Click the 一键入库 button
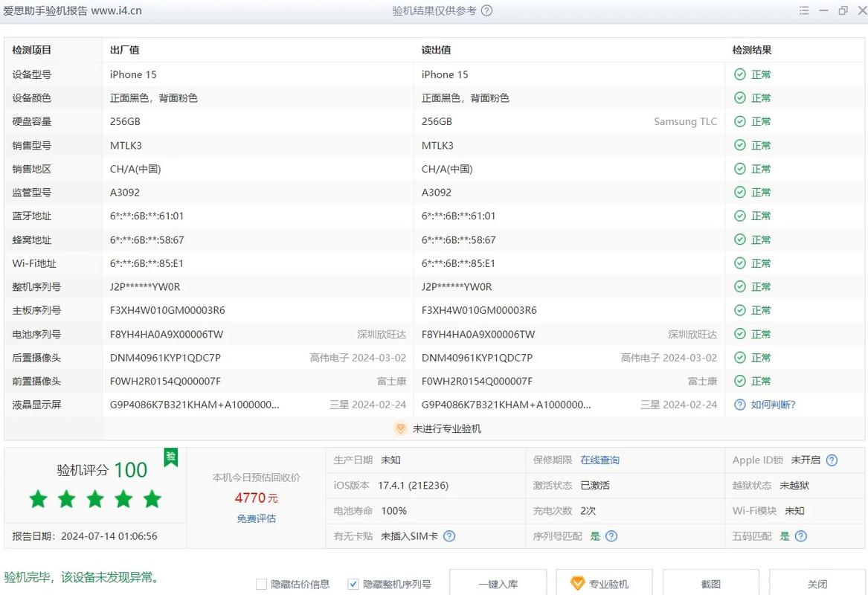868x595 pixels. [x=498, y=583]
